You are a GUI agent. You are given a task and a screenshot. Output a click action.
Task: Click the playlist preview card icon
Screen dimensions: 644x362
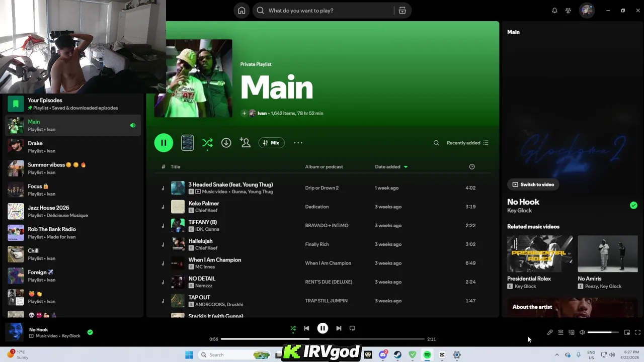click(187, 143)
